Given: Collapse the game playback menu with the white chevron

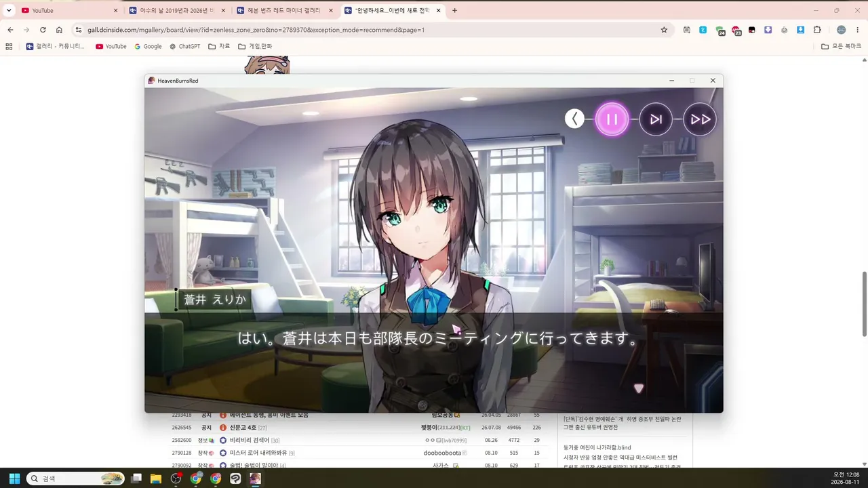Looking at the screenshot, I should click(x=574, y=119).
